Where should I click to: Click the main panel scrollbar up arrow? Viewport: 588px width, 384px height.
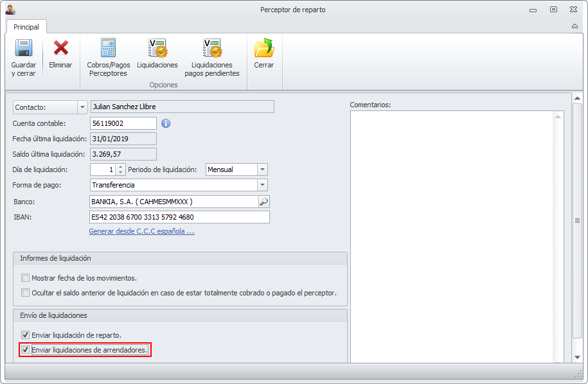(x=578, y=98)
